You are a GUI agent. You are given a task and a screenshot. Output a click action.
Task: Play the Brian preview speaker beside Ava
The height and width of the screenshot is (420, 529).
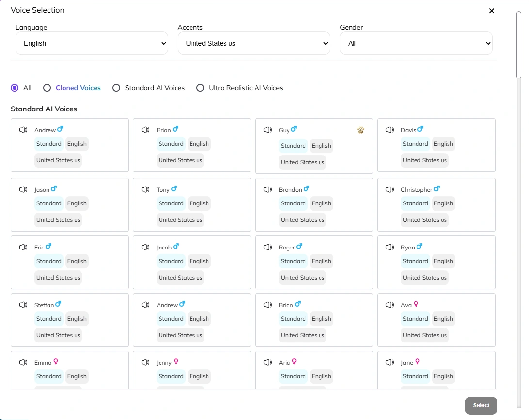click(268, 305)
